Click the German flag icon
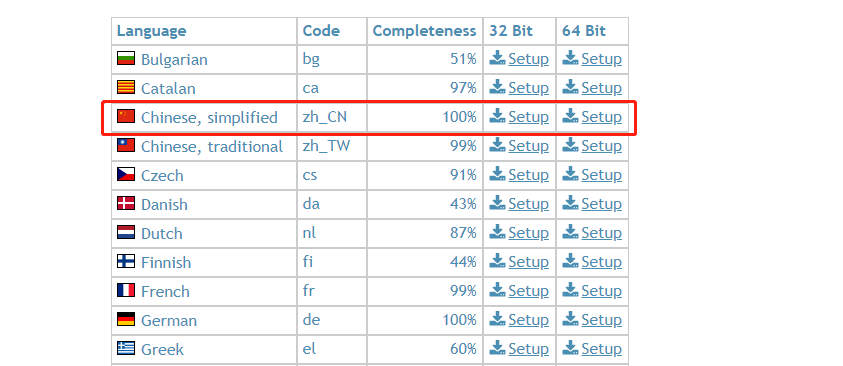The height and width of the screenshot is (366, 843). point(126,319)
